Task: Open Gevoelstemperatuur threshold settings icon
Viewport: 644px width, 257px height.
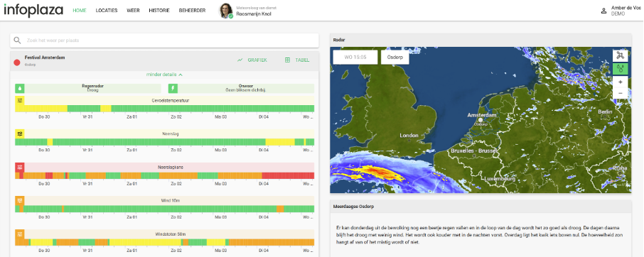Action: click(x=20, y=100)
